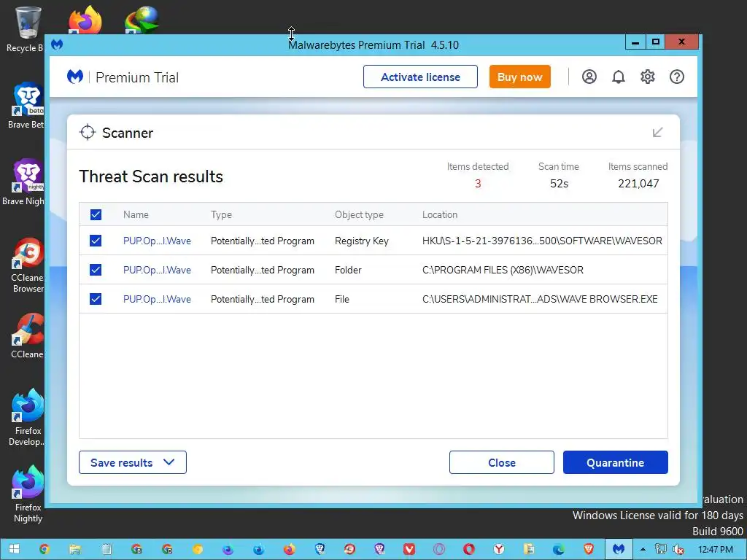Show hidden system tray icons

click(643, 549)
